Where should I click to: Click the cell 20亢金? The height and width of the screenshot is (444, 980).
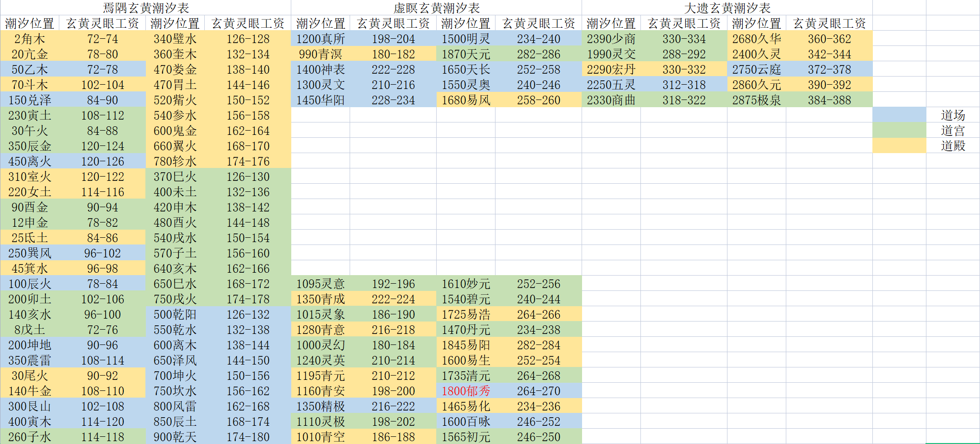30,54
